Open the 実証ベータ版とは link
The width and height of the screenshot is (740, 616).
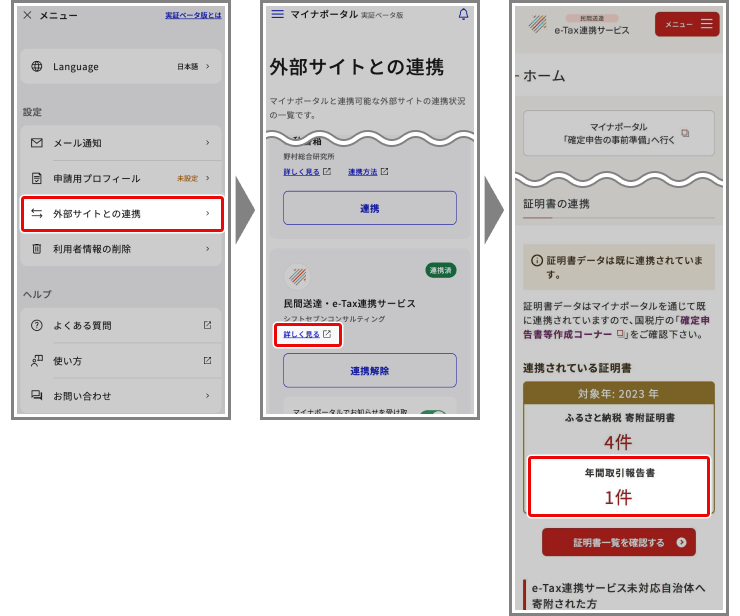click(193, 16)
